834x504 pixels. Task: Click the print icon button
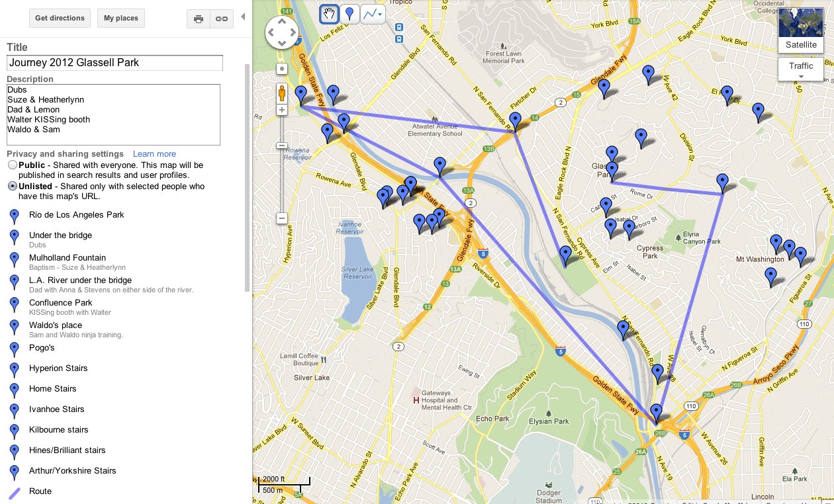[198, 19]
